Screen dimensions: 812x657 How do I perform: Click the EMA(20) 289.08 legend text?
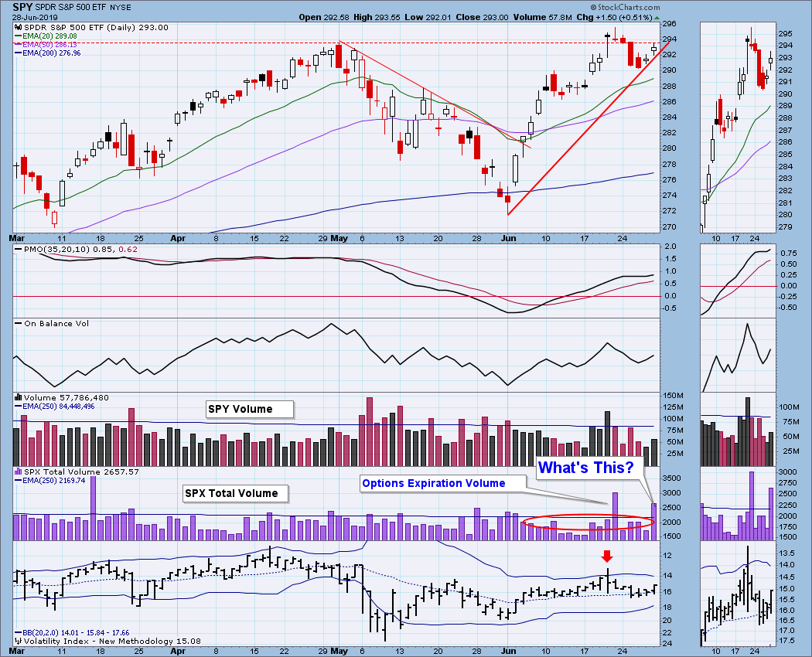coord(49,36)
